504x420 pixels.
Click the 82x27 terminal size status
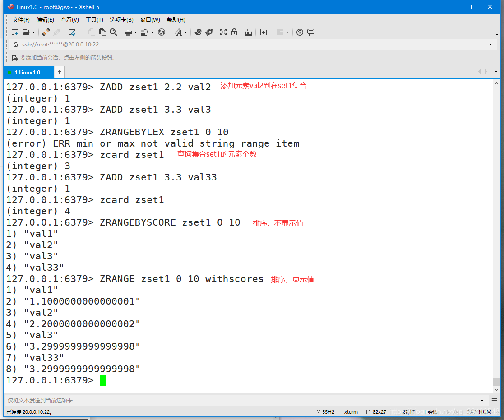[x=376, y=412]
